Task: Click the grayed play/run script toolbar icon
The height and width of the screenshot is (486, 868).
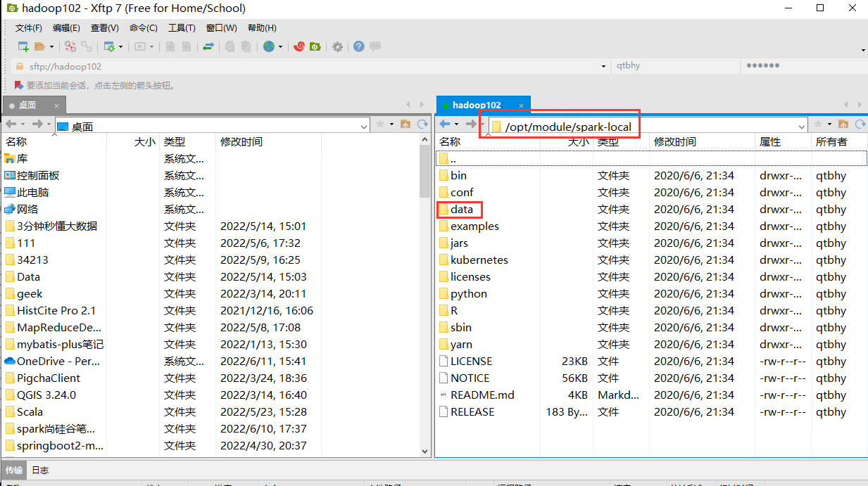Action: pos(140,46)
